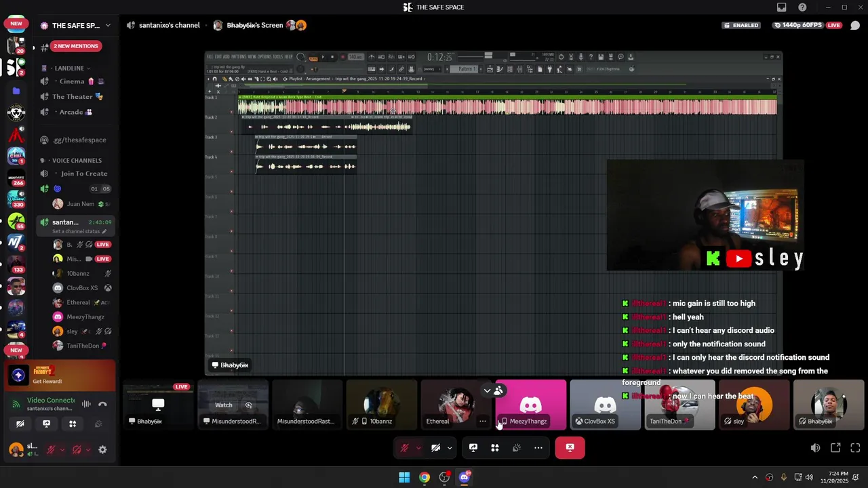Viewport: 868px width, 488px height.
Task: Click the stream volume speaker icon
Action: click(816, 448)
